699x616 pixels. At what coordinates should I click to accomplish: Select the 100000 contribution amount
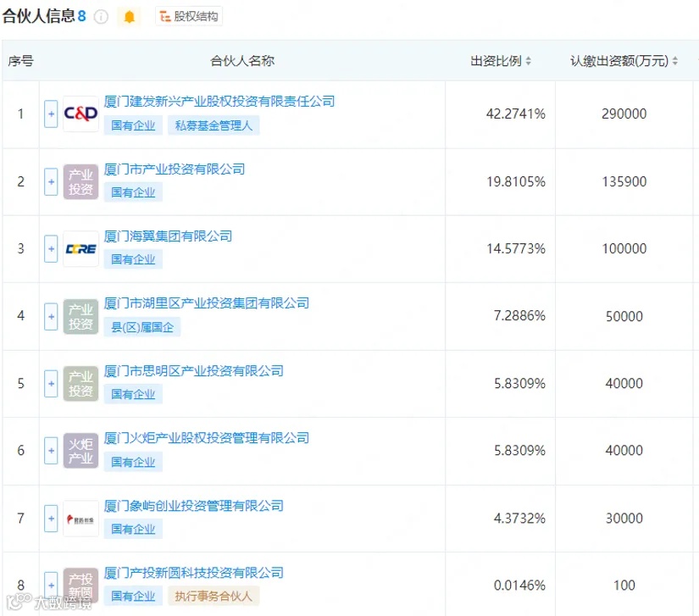(624, 249)
